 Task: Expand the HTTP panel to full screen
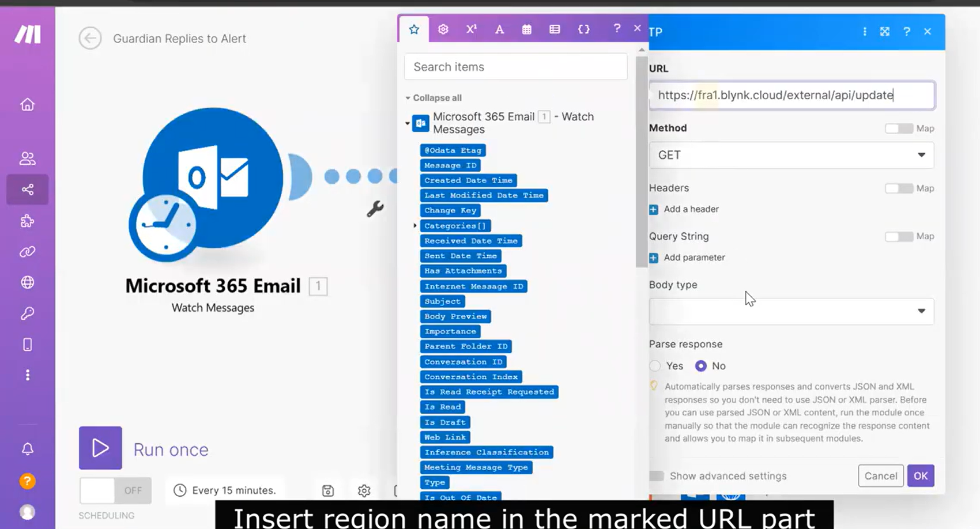click(x=885, y=32)
